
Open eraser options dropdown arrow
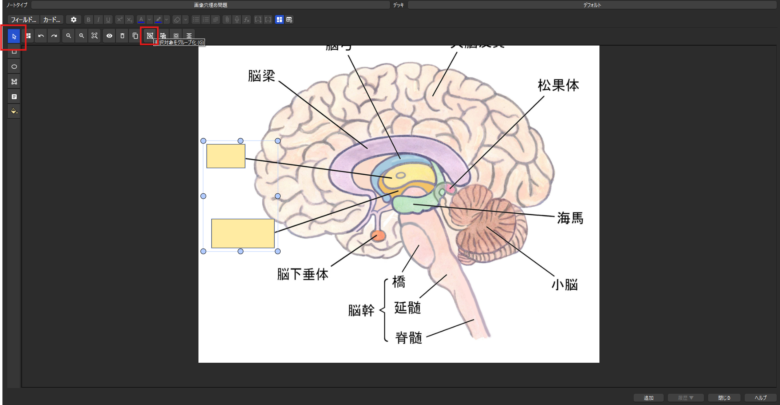click(185, 19)
